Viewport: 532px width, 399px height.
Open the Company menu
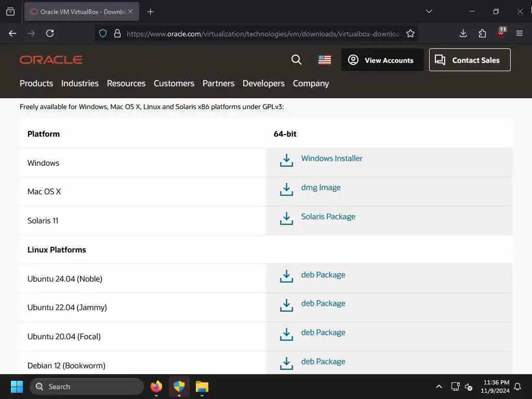311,84
